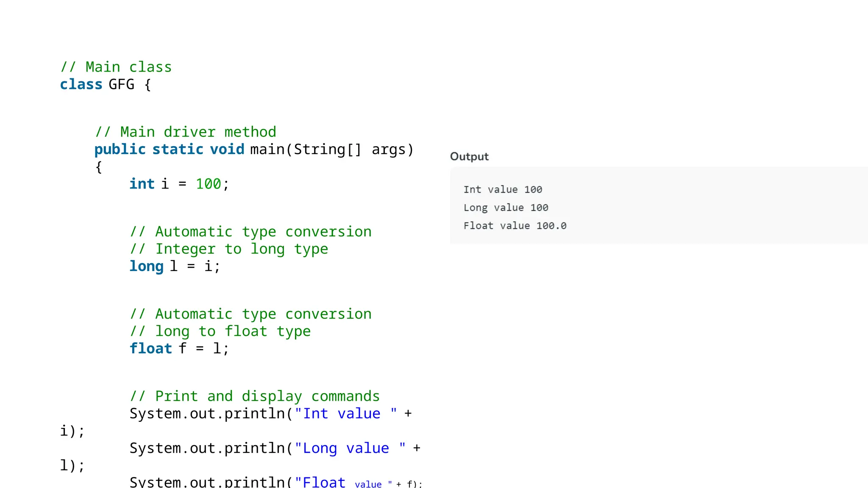This screenshot has height=488, width=868.
Task: Click the 'int i = 100;' statement
Action: pyautogui.click(x=179, y=184)
